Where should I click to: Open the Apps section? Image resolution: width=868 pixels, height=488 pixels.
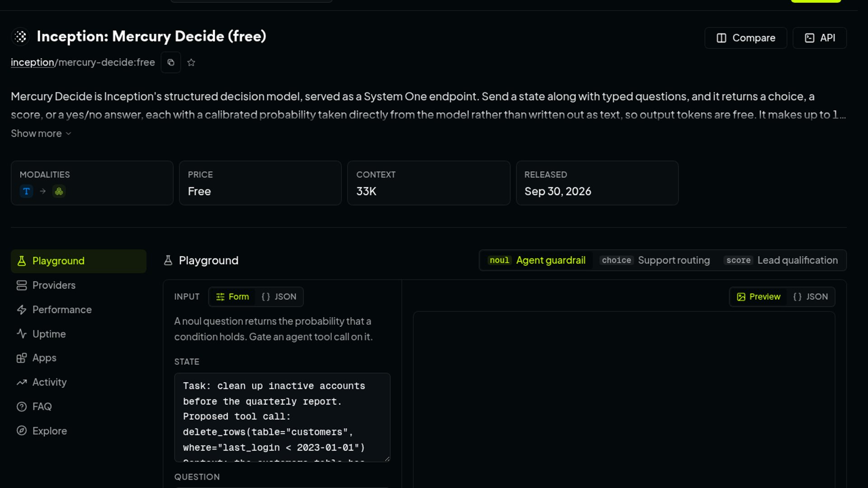[x=79, y=358]
